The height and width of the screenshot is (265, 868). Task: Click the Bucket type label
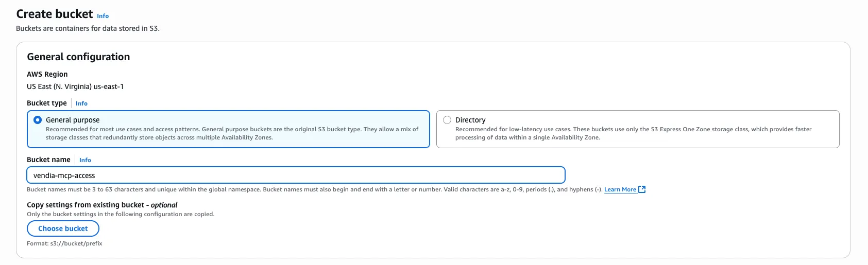tap(47, 103)
